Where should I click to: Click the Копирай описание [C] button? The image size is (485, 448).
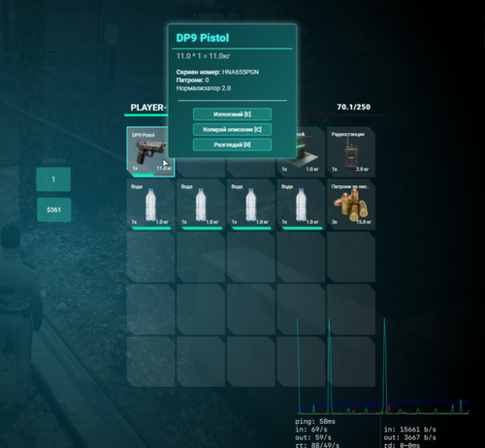pos(232,129)
